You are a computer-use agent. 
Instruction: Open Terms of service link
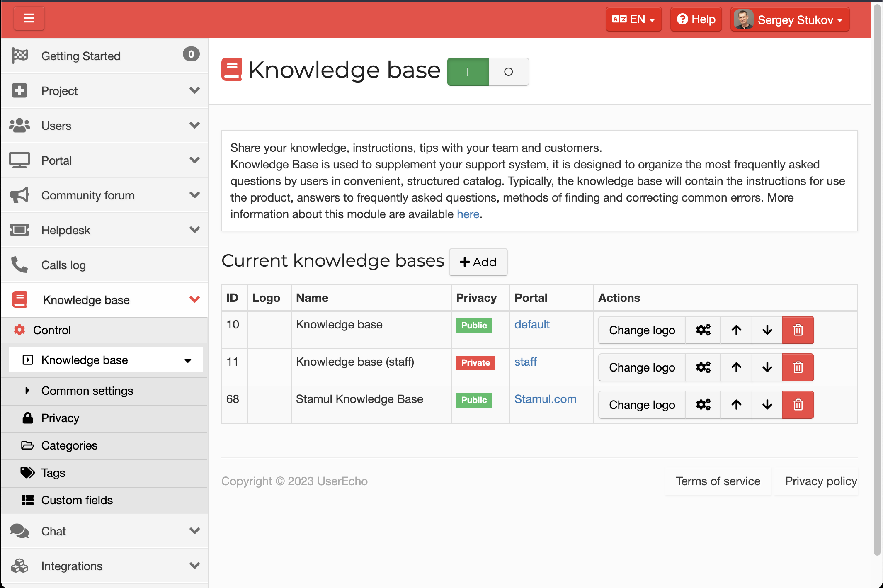[718, 481]
